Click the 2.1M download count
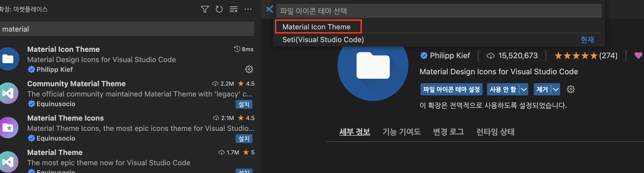The image size is (644, 173). click(228, 118)
